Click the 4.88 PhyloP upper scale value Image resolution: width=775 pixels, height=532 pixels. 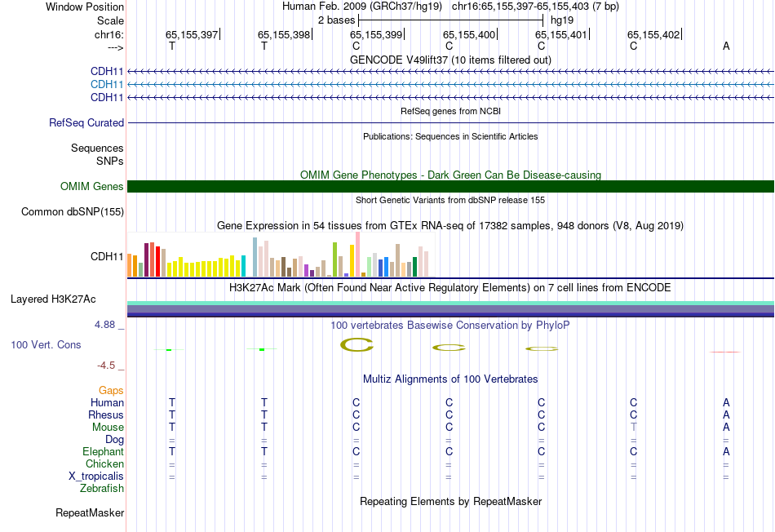(104, 325)
